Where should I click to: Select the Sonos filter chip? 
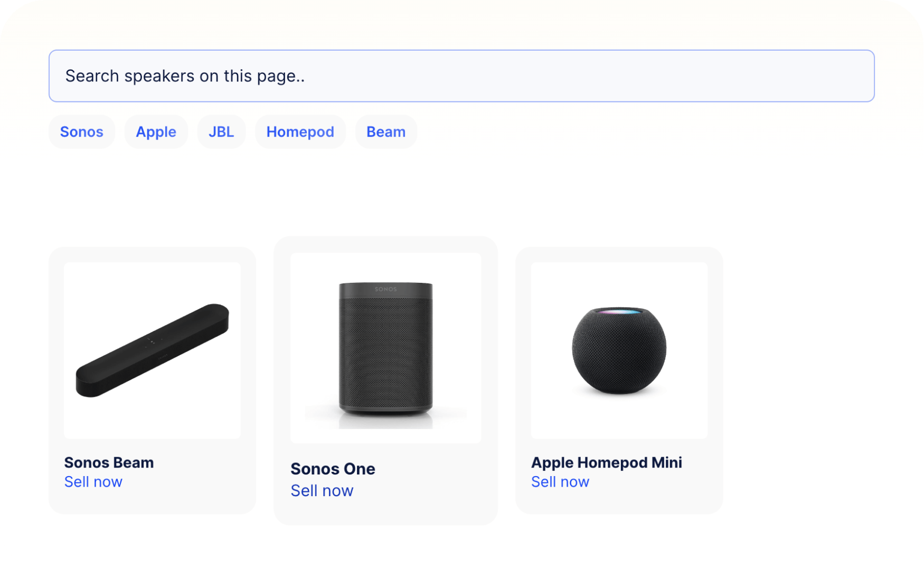[x=81, y=131]
